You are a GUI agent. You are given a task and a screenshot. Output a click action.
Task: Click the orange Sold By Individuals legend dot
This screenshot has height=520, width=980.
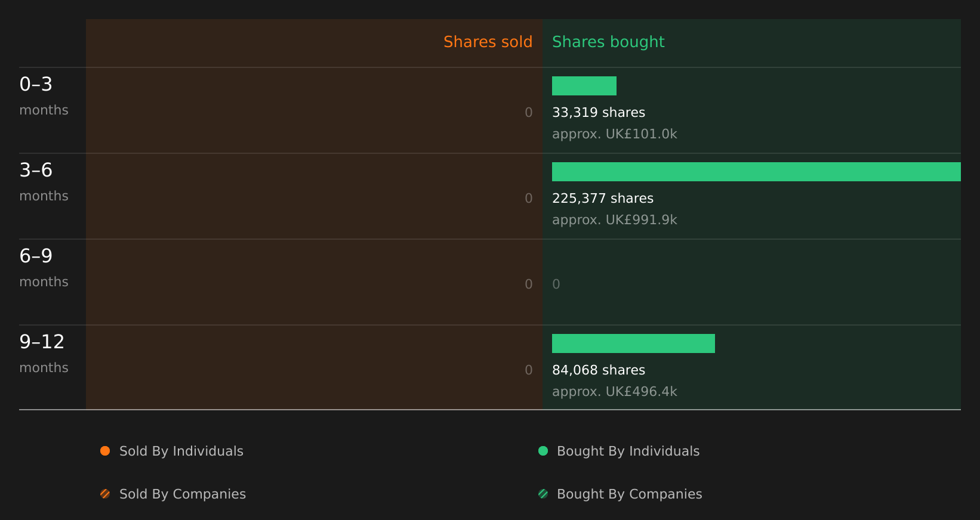coord(105,451)
